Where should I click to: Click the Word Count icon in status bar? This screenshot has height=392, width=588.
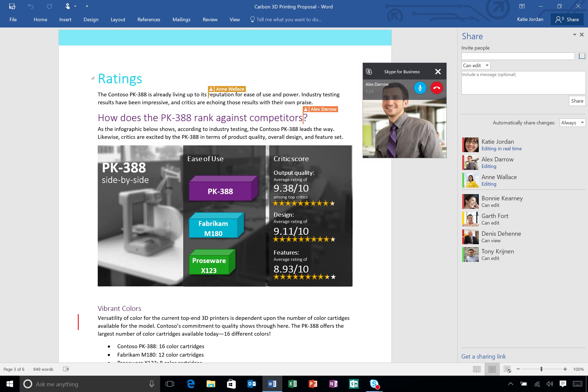[x=42, y=369]
